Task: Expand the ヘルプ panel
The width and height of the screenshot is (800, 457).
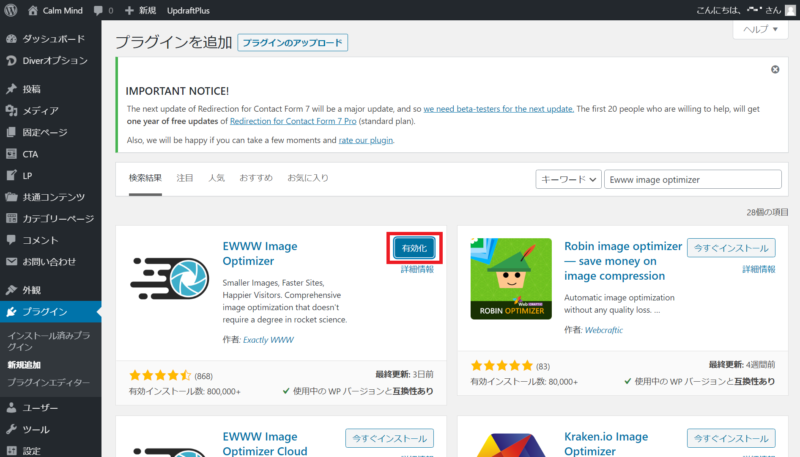Action: tap(760, 29)
